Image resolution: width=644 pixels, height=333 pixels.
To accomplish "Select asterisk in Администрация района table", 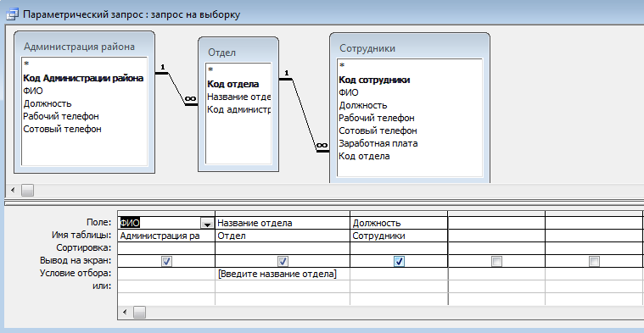I will [26, 64].
